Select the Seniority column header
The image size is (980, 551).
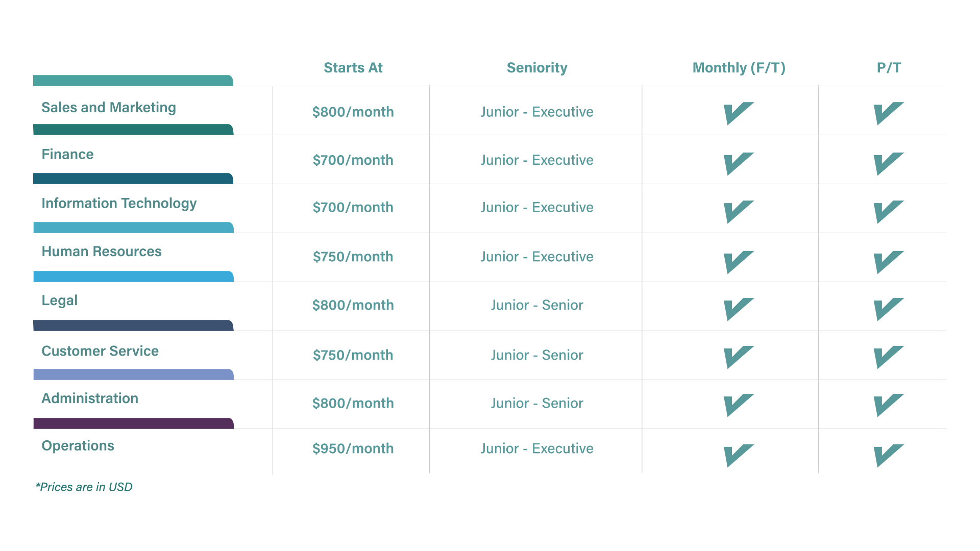[537, 68]
